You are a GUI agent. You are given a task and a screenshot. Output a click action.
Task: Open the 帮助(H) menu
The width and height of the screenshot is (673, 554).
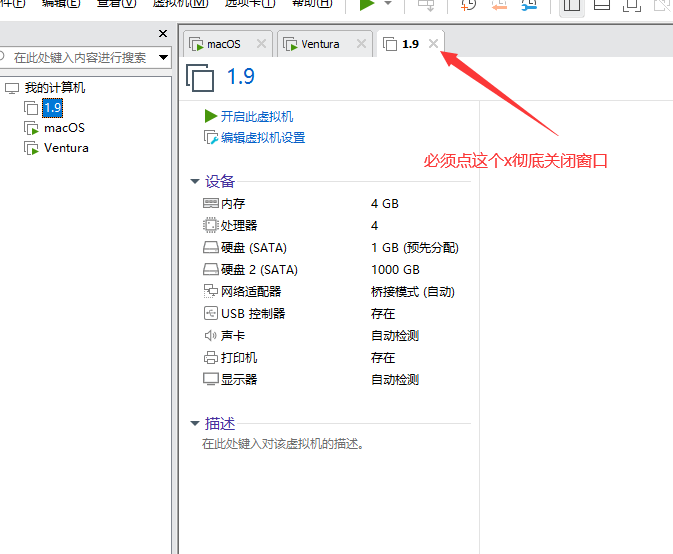tap(312, 3)
